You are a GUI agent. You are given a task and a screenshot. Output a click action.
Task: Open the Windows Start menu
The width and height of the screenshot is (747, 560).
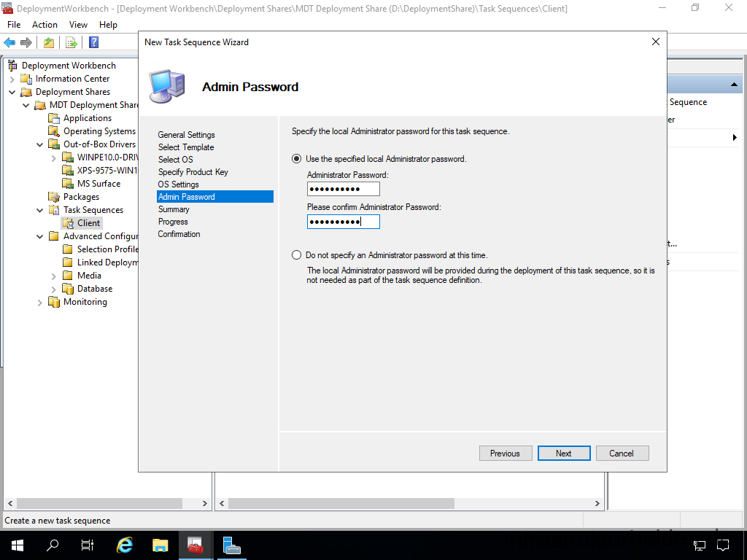coord(18,545)
